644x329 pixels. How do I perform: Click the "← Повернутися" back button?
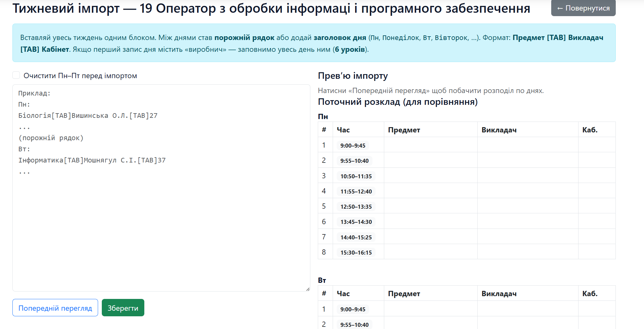pyautogui.click(x=583, y=8)
